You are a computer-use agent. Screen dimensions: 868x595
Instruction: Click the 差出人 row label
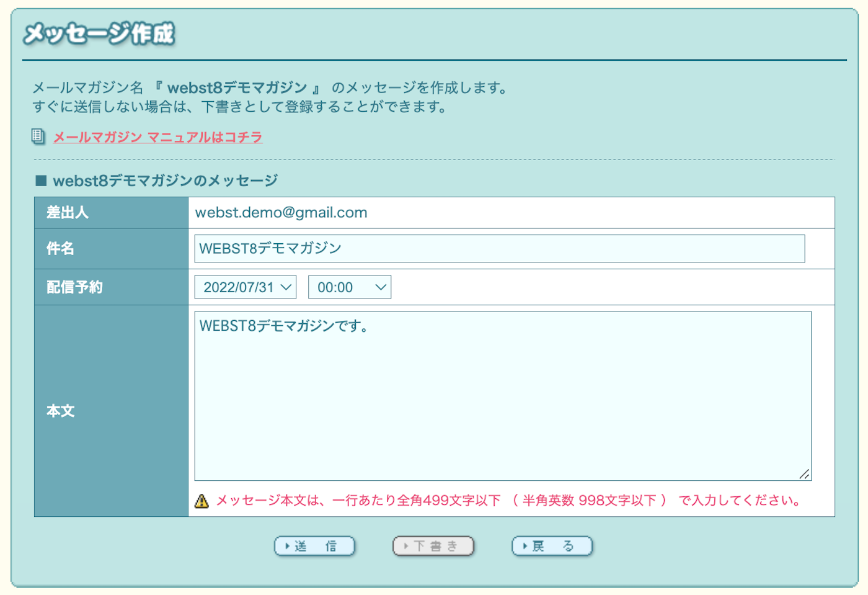tap(68, 213)
